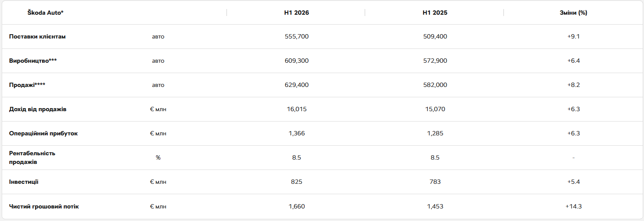Image resolution: width=644 pixels, height=221 pixels.
Task: Click the H1 2025 column header
Action: coord(435,13)
